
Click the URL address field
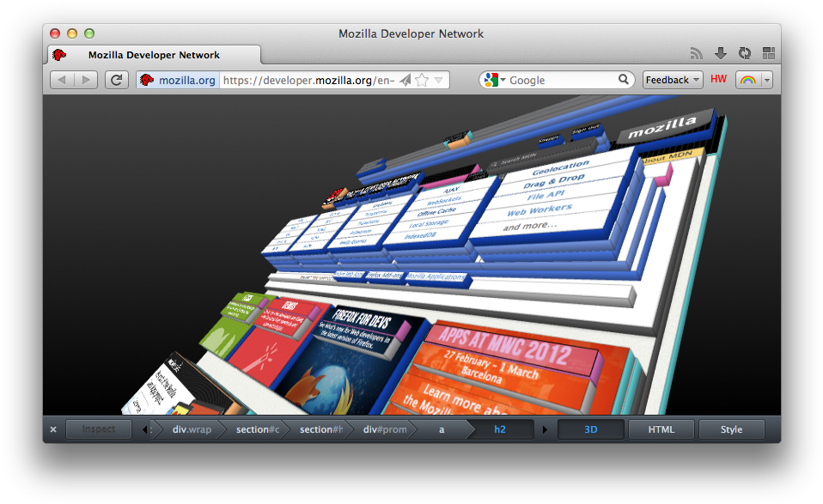(x=308, y=80)
